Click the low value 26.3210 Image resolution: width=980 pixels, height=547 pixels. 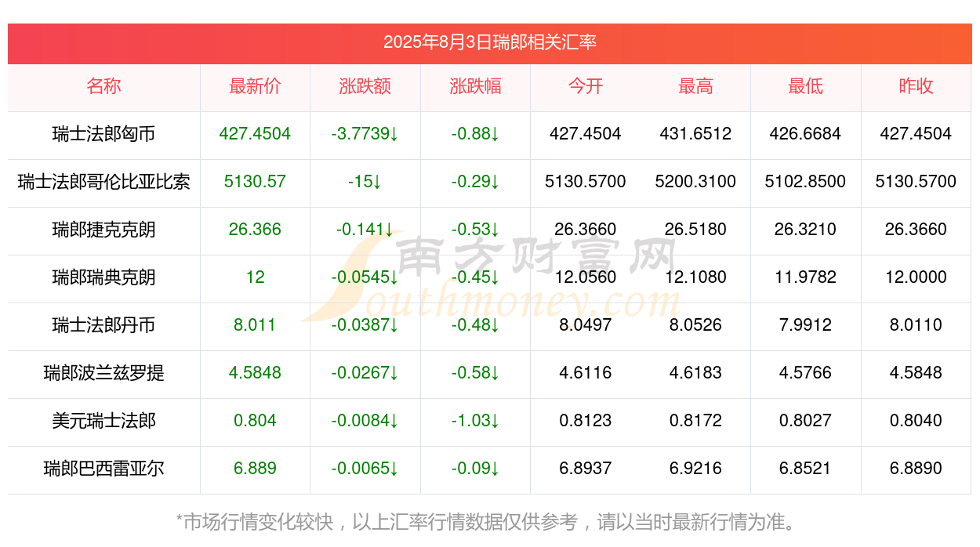805,230
